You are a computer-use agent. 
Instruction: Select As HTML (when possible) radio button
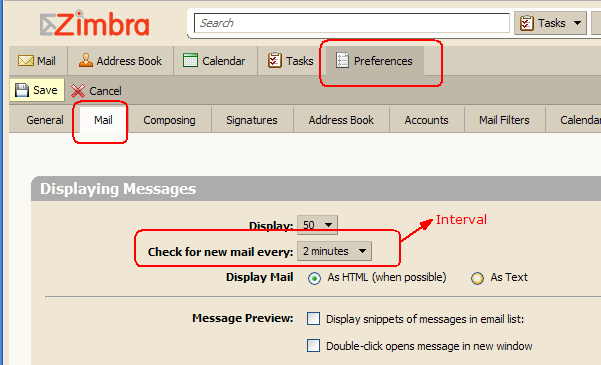click(x=314, y=278)
